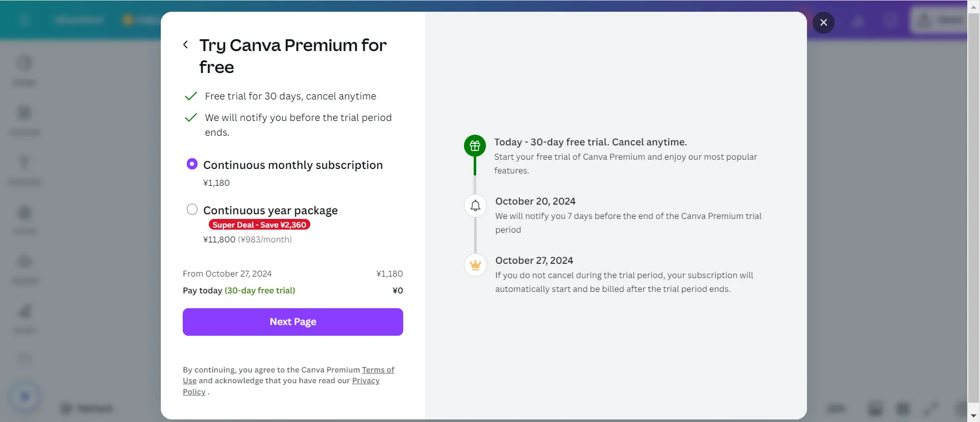Go back with the left chevron arrow
This screenshot has width=980, height=422.
tap(186, 45)
